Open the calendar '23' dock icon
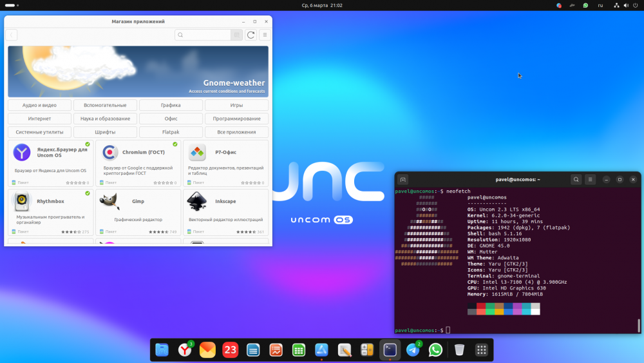 (x=231, y=350)
